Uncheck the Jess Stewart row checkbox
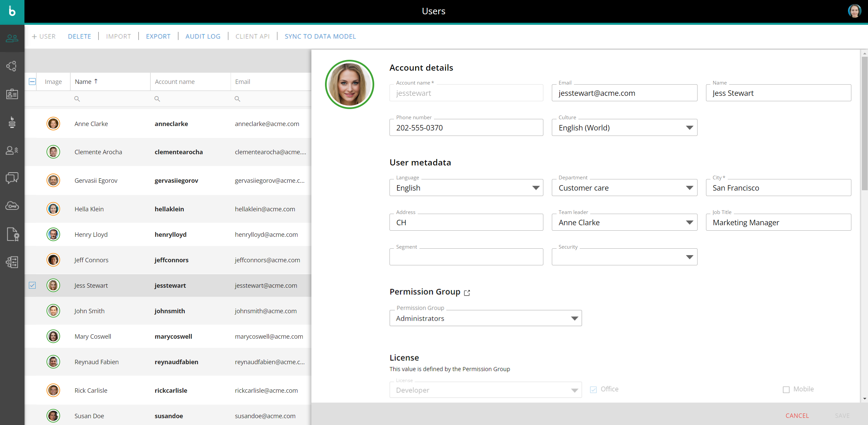868x425 pixels. [32, 285]
